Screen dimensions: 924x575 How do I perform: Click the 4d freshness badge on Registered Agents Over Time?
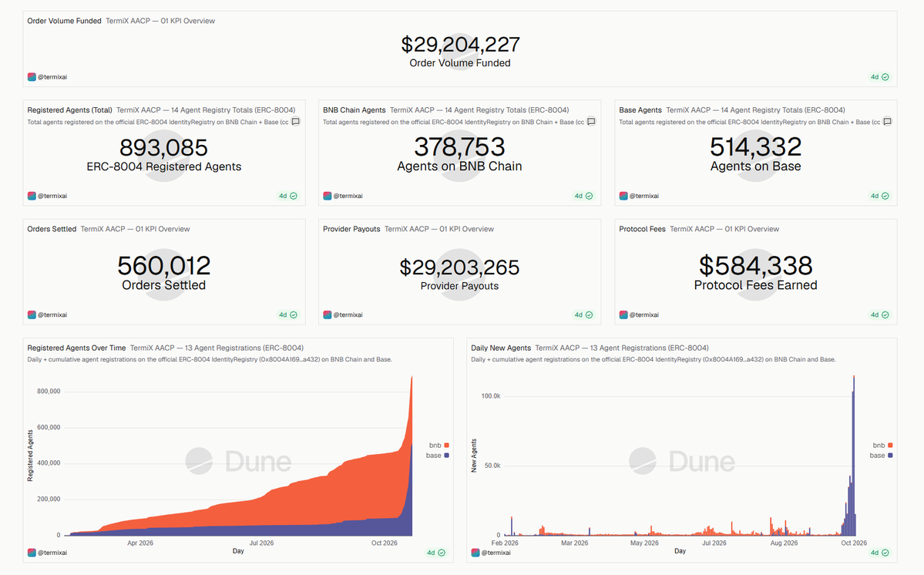tap(437, 553)
